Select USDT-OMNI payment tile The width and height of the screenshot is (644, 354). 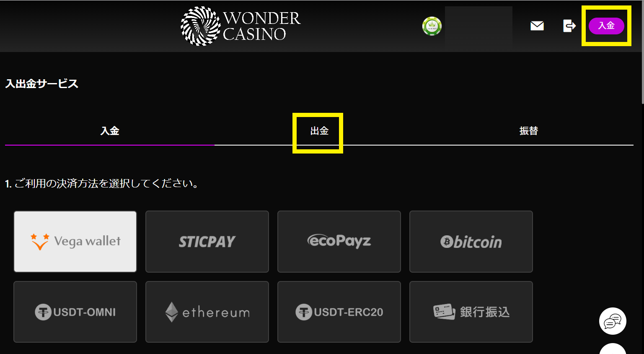[x=75, y=312]
